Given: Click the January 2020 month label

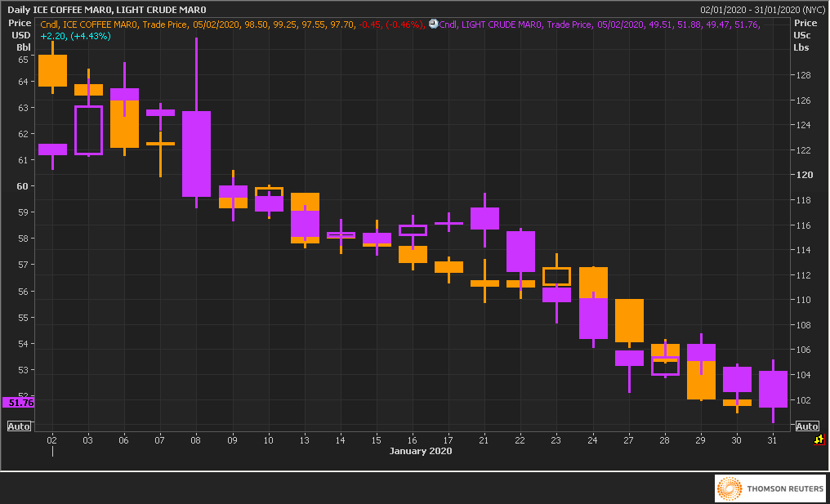Looking at the screenshot, I should point(421,451).
